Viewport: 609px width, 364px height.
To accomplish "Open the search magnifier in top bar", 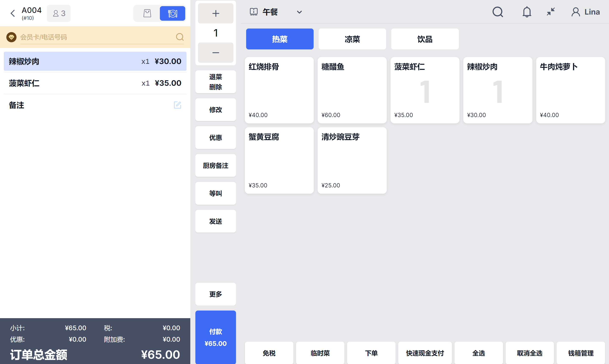I will click(498, 12).
